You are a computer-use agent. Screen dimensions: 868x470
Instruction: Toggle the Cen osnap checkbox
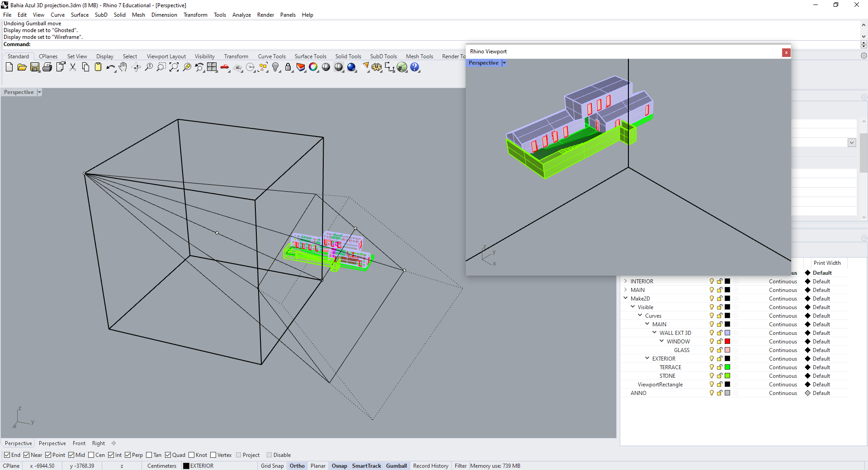(91, 455)
